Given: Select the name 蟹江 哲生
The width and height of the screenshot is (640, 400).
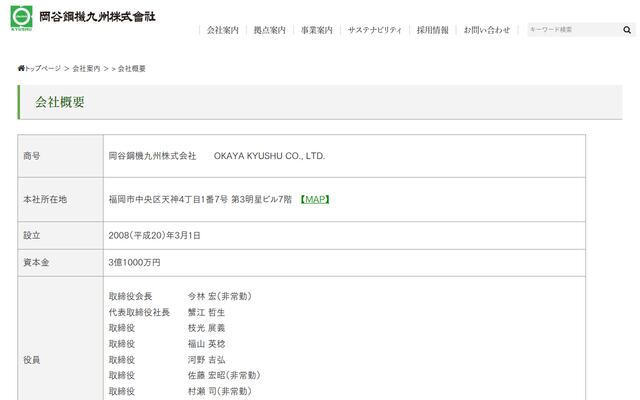Looking at the screenshot, I should pos(206,312).
